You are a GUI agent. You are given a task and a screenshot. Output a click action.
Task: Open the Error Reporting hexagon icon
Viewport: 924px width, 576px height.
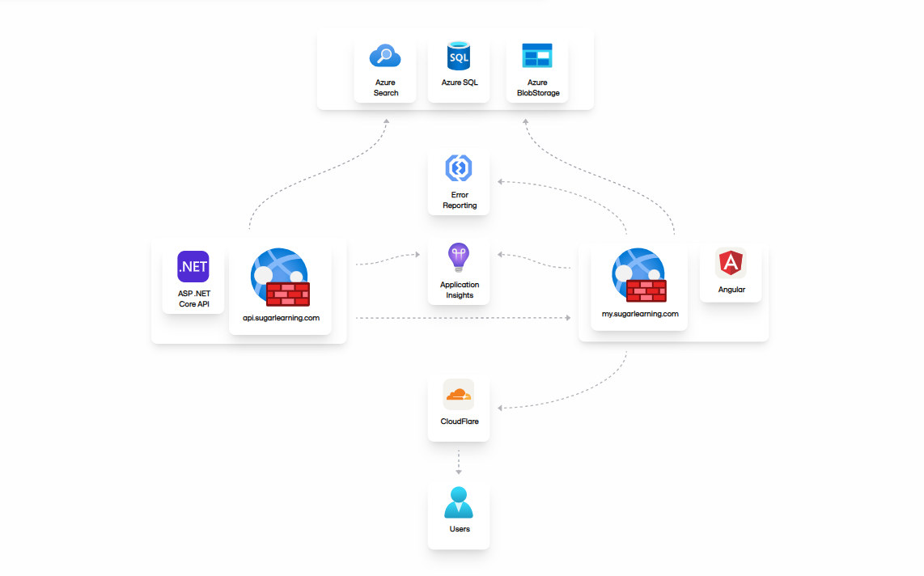point(459,168)
